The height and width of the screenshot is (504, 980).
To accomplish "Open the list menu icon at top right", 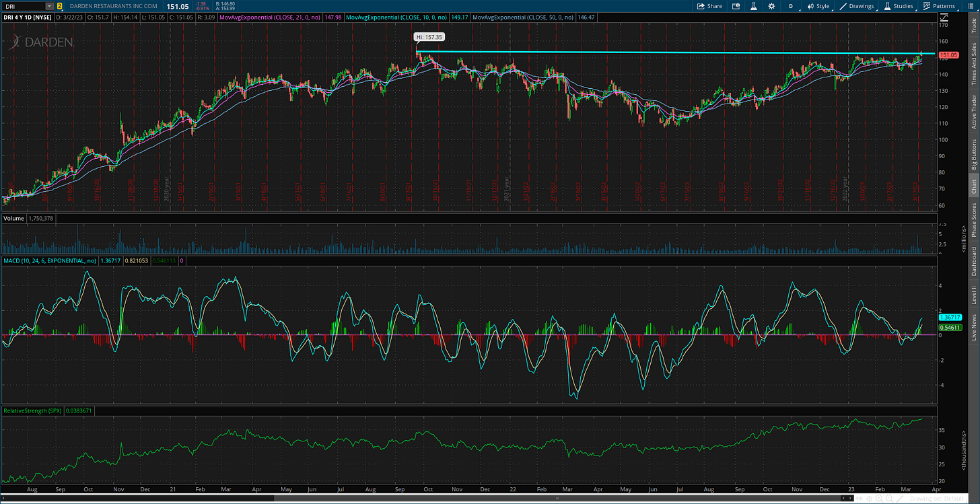I will [970, 6].
